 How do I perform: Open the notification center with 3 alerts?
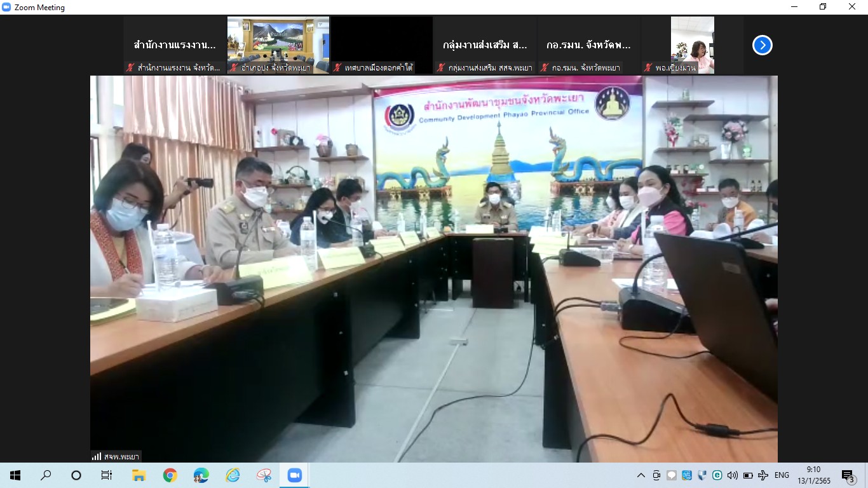848,475
